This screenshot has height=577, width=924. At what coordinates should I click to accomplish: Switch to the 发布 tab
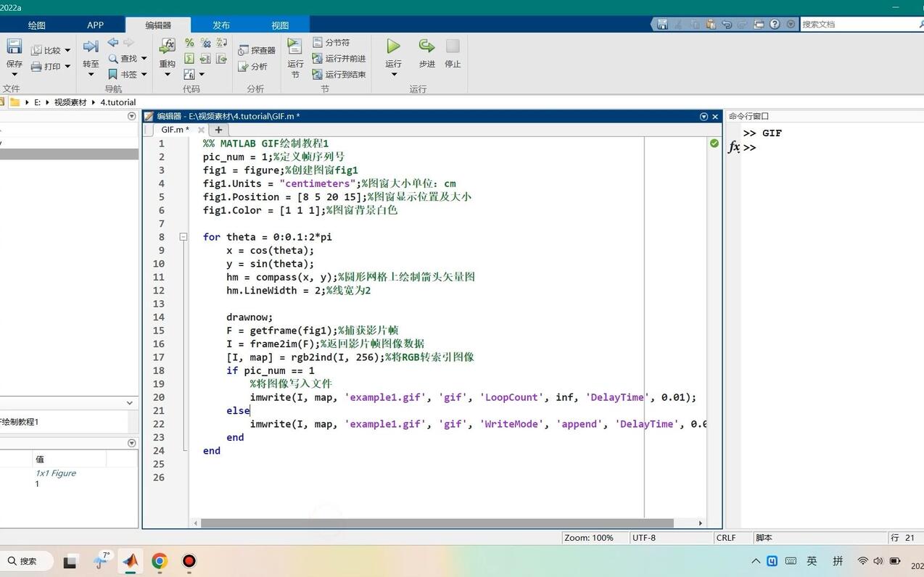pyautogui.click(x=221, y=25)
